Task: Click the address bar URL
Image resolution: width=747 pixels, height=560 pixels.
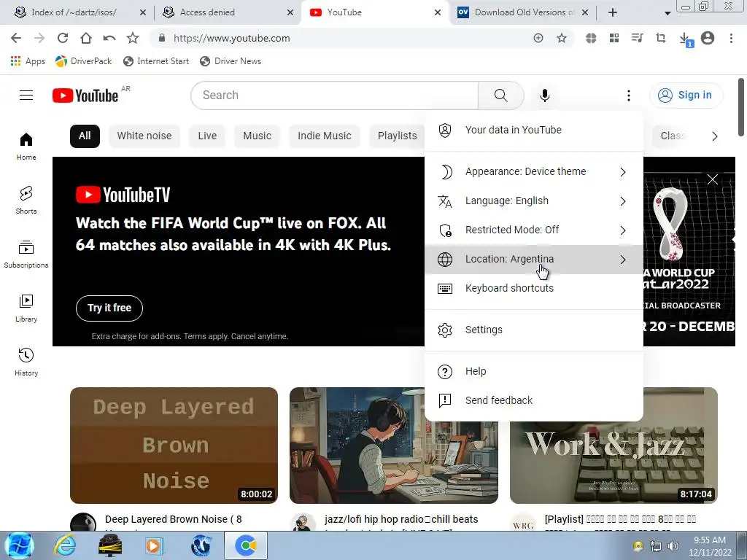Action: point(231,38)
